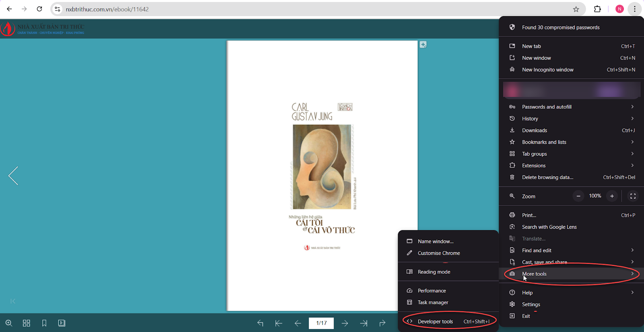Expand Passwords and autofill submenu
This screenshot has height=332, width=644.
click(x=571, y=107)
